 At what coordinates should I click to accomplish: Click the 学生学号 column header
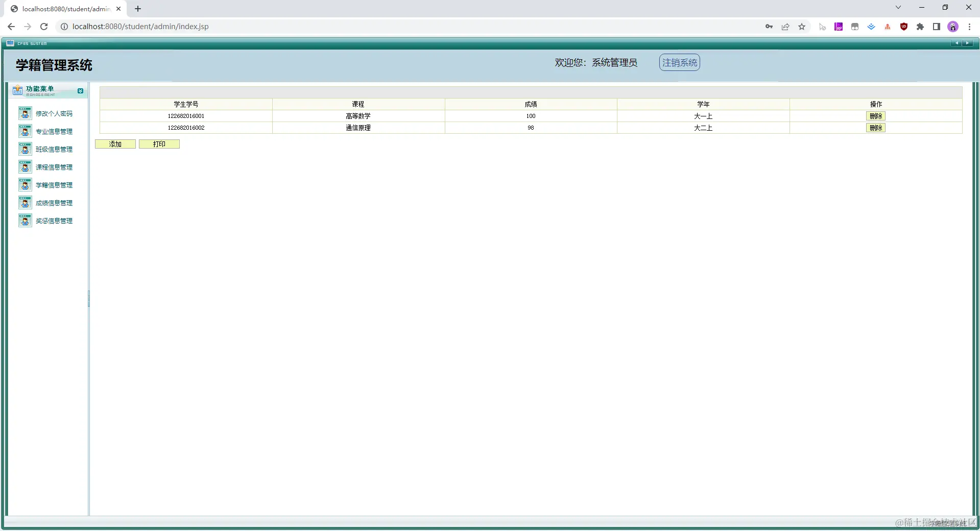pos(186,104)
